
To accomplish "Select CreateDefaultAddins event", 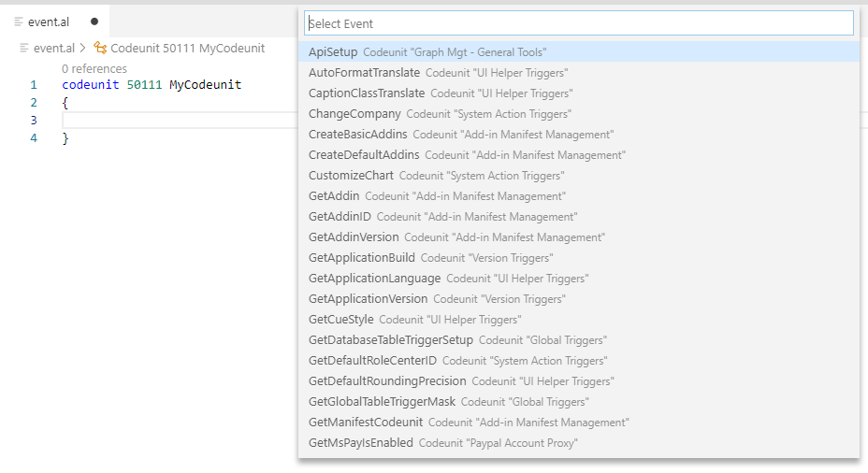I will 578,154.
